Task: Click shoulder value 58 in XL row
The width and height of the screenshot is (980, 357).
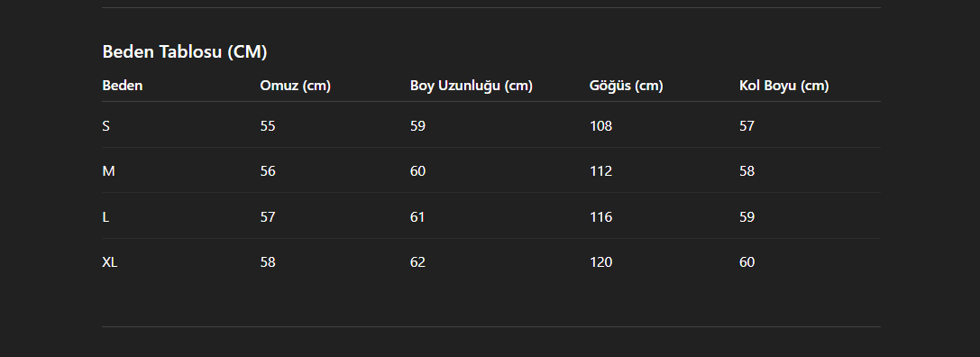Action: [268, 262]
